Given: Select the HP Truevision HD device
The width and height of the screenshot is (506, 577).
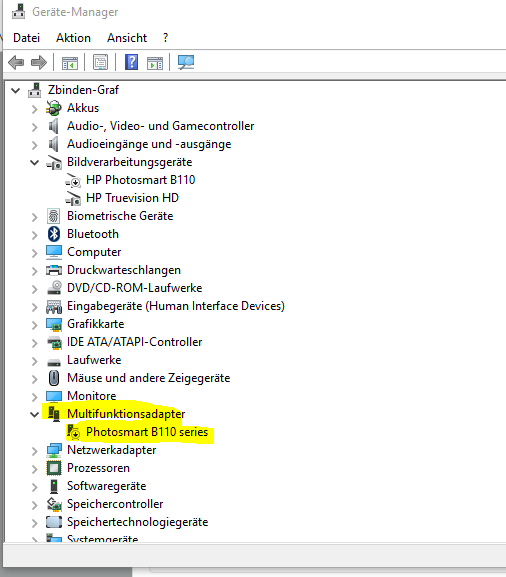Looking at the screenshot, I should pyautogui.click(x=132, y=198).
